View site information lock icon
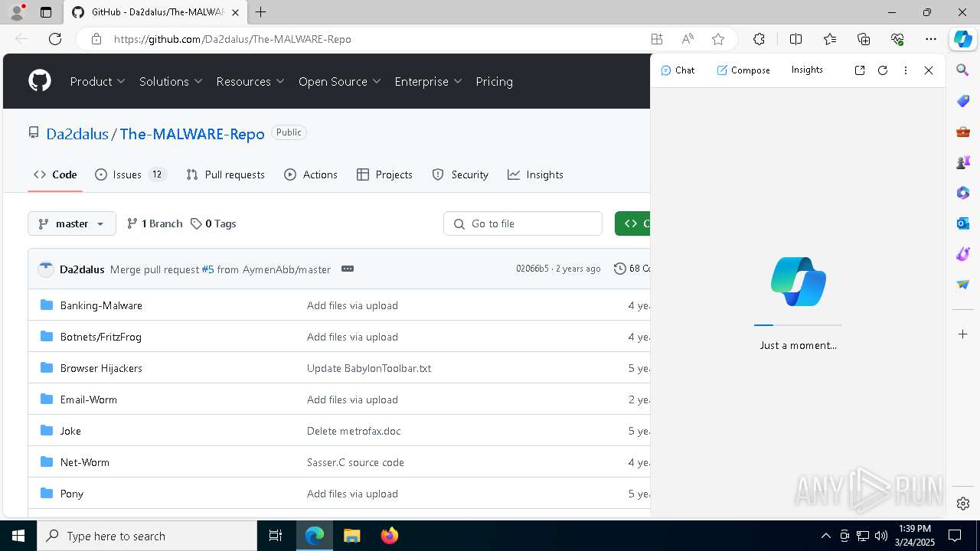 coord(96,39)
